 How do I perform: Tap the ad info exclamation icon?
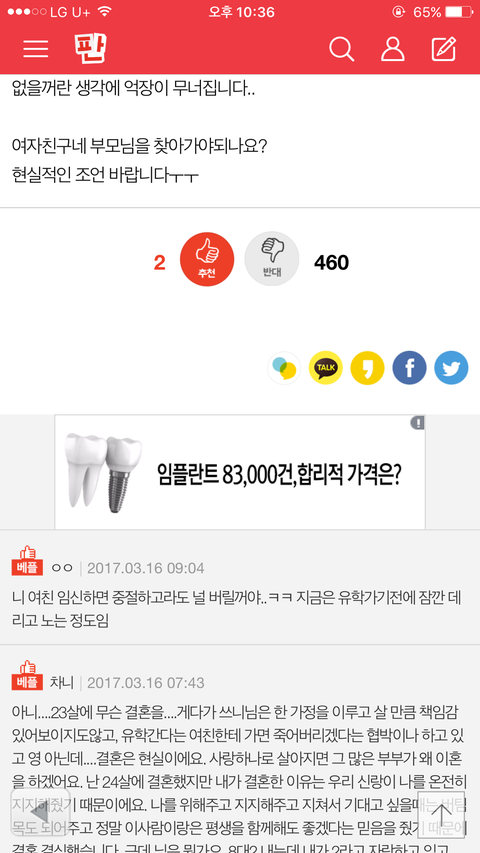tap(417, 423)
